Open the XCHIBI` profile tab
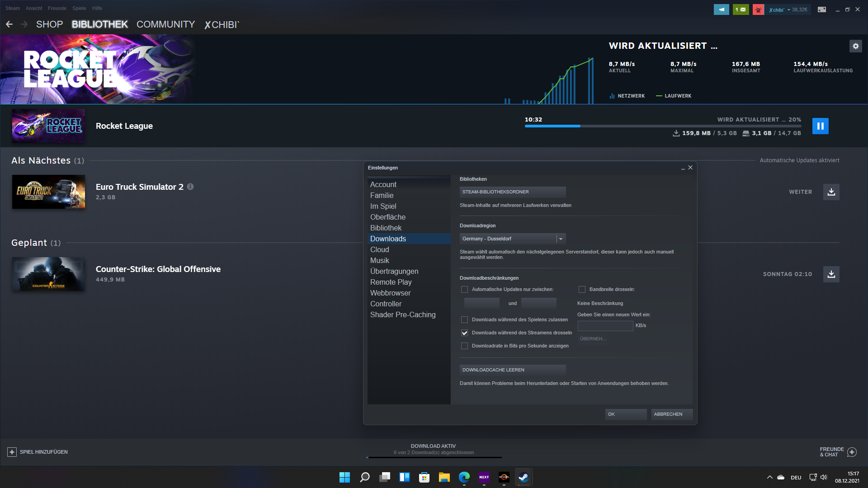The width and height of the screenshot is (868, 488). click(222, 24)
